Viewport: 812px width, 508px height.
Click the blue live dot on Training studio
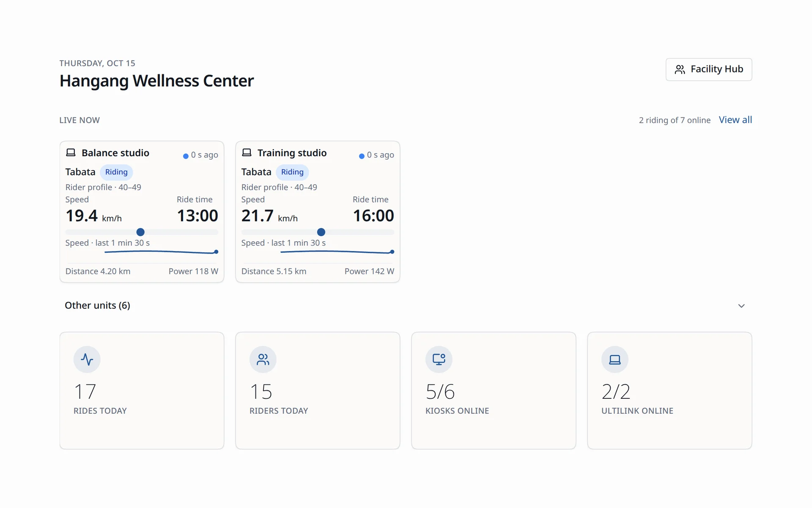[362, 156]
